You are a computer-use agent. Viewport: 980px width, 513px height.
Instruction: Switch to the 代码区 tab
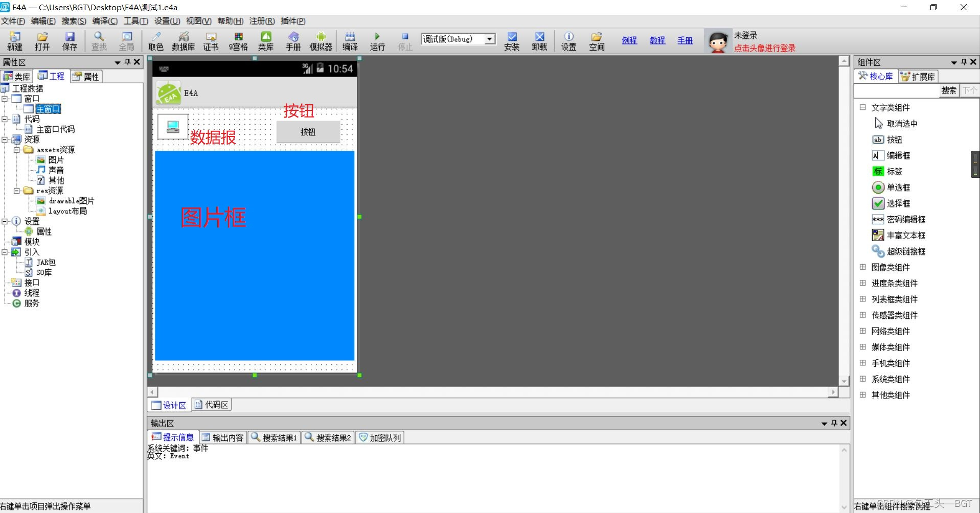[212, 405]
